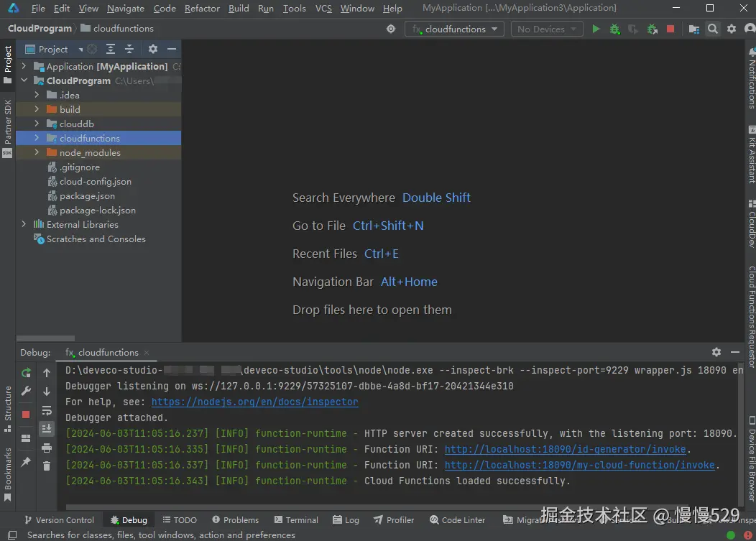
Task: Open Search Everywhere magnifier icon
Action: (713, 29)
